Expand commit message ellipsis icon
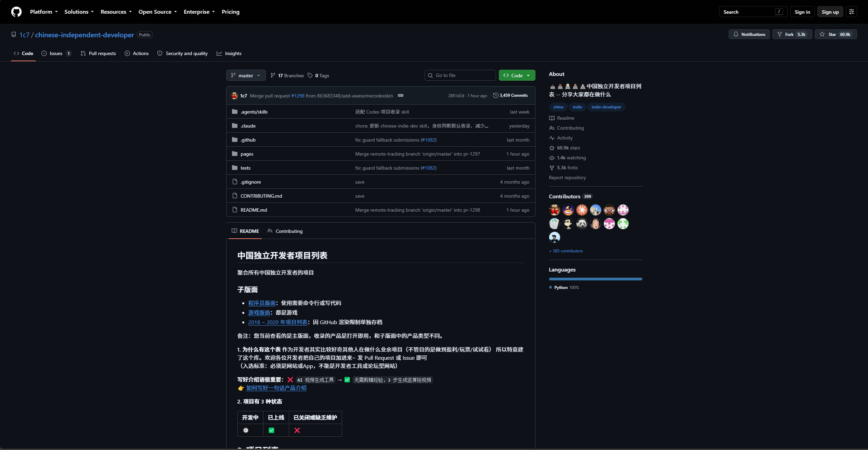The image size is (868, 450). click(x=401, y=95)
